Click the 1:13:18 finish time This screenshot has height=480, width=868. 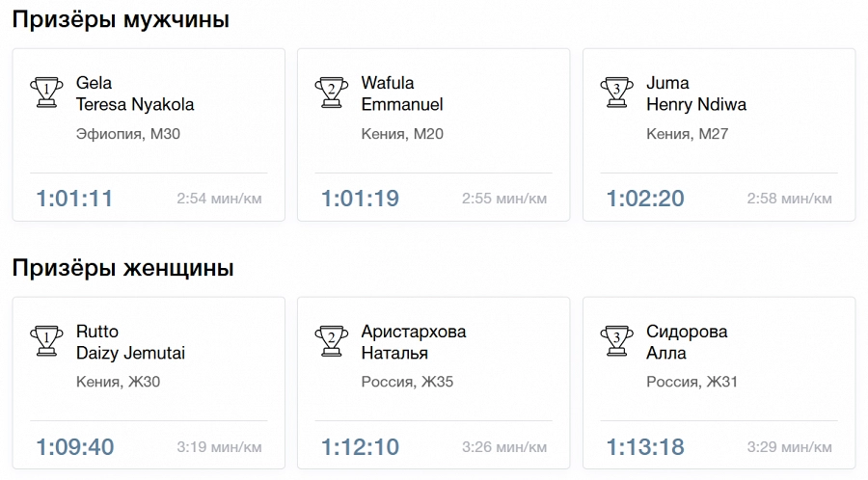click(x=645, y=447)
